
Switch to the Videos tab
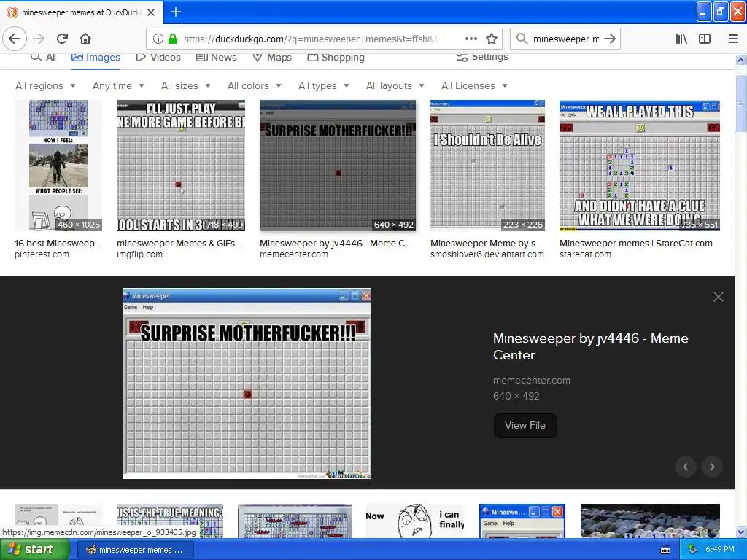coord(158,57)
